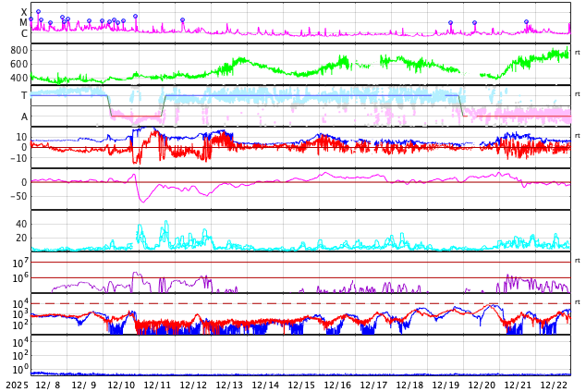Viewport: 586px width, 392px height.
Task: Select the 12/18 date label
Action: click(x=410, y=385)
